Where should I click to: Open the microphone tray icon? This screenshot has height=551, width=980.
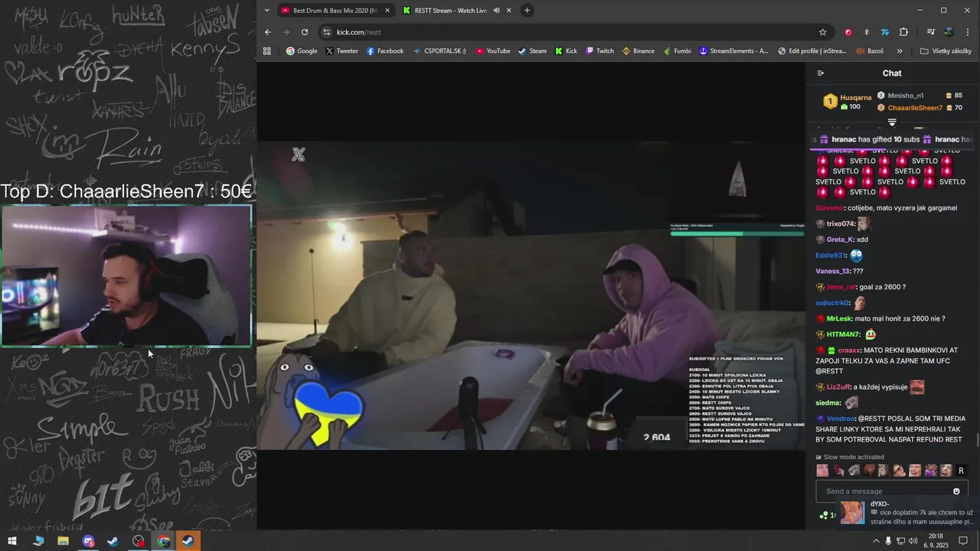click(x=888, y=541)
